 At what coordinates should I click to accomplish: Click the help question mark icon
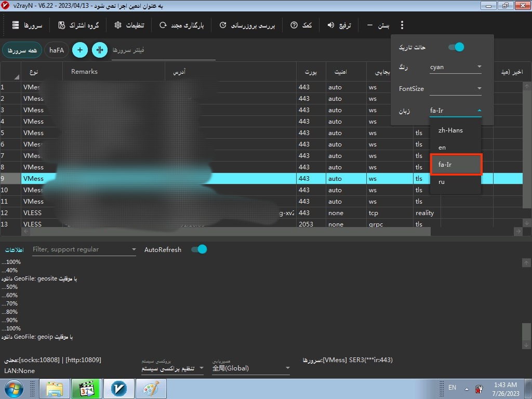click(294, 25)
